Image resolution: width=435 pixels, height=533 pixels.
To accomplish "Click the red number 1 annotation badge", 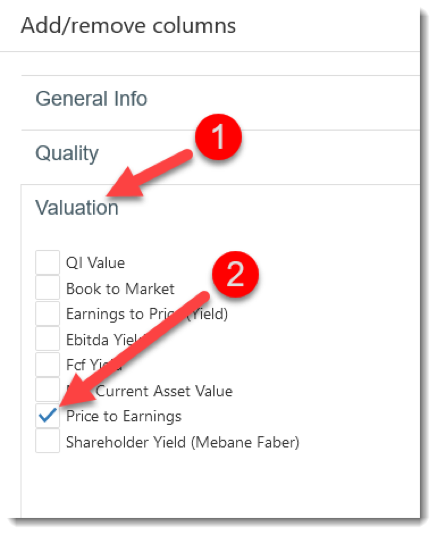I will coord(219,137).
